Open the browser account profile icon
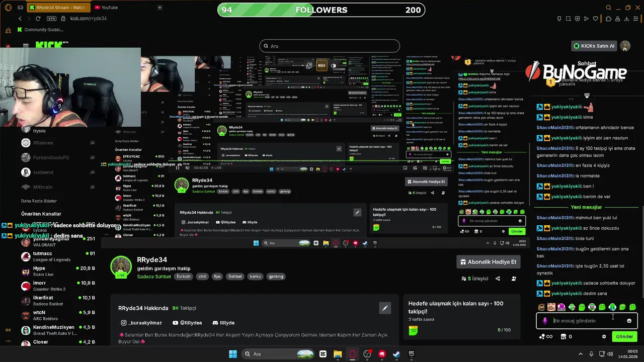The image size is (644, 362). point(617,19)
